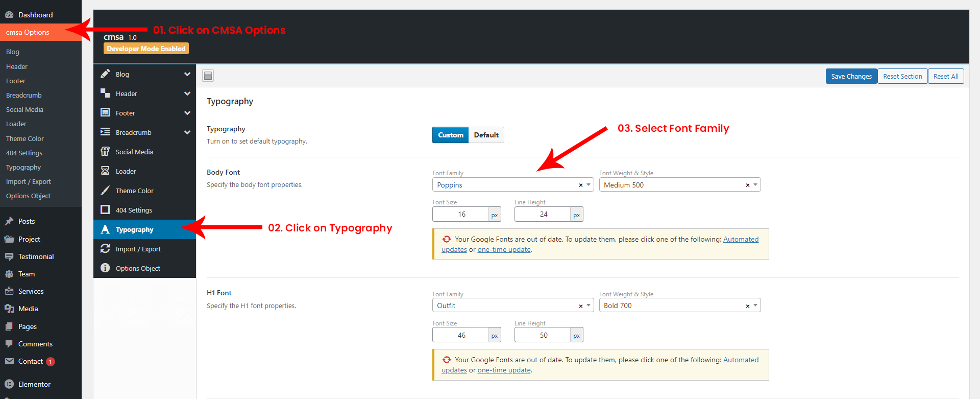The image size is (980, 399).
Task: Click the expand-all sections icon in the toolbar
Action: point(208,76)
